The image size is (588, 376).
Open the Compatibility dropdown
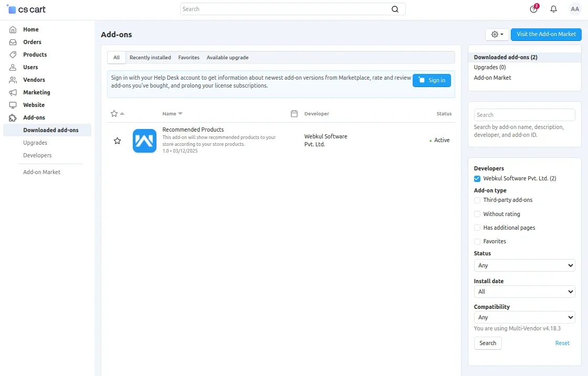[524, 317]
